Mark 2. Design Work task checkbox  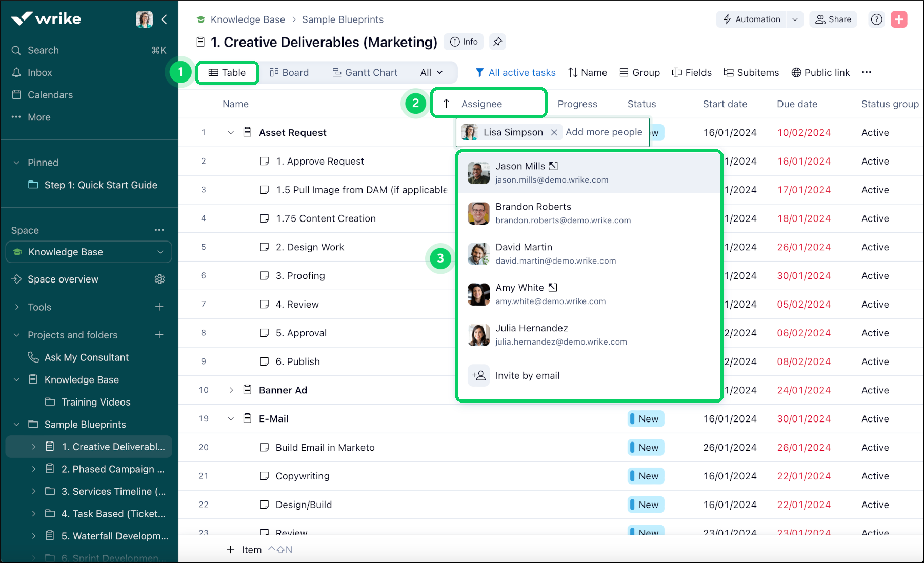click(x=265, y=247)
